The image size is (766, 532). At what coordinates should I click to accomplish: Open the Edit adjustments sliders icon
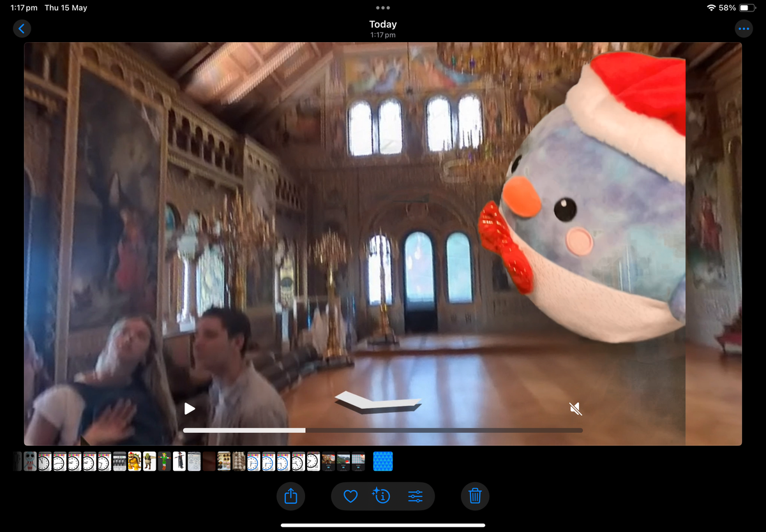[416, 496]
